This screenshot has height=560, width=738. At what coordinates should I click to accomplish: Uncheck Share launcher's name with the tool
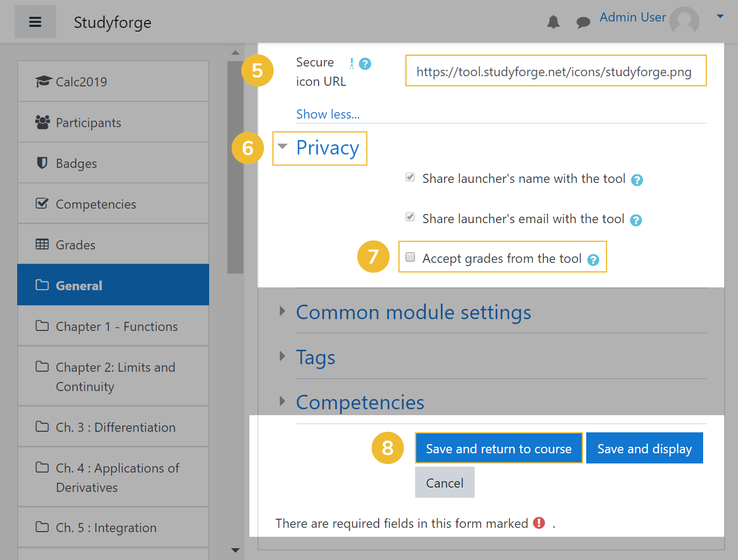point(410,177)
